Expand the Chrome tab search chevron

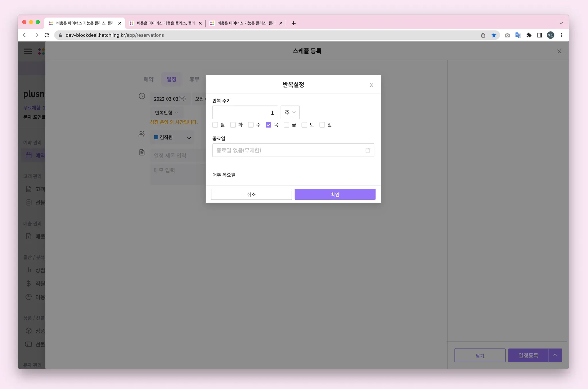(x=561, y=23)
